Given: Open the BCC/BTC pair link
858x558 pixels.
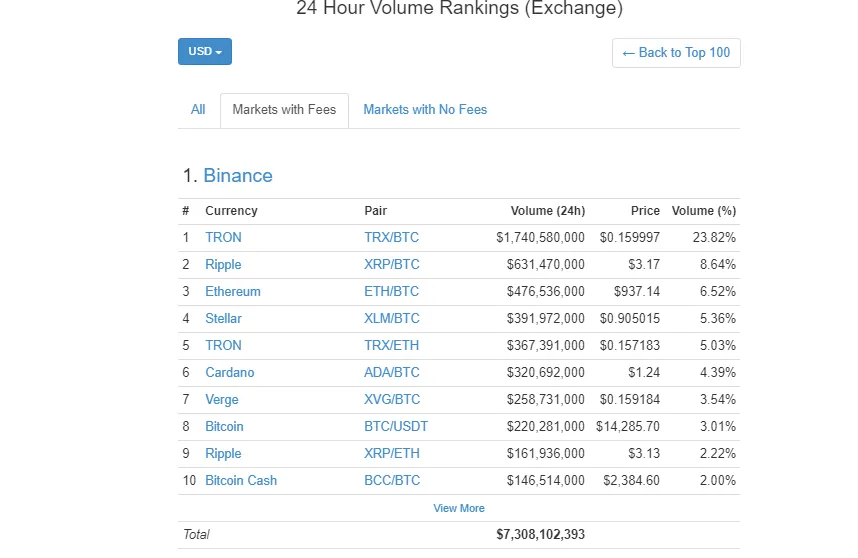Looking at the screenshot, I should click(391, 481).
